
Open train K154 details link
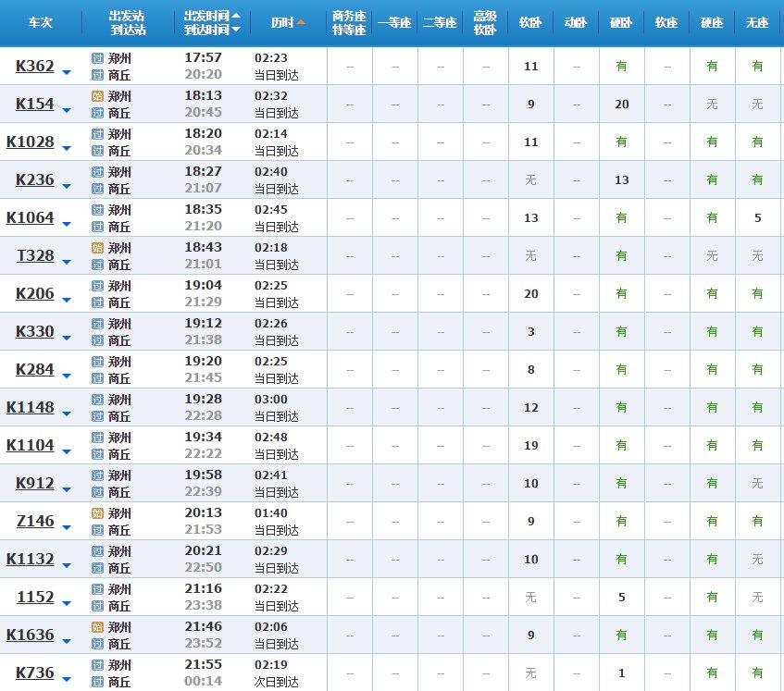(34, 105)
